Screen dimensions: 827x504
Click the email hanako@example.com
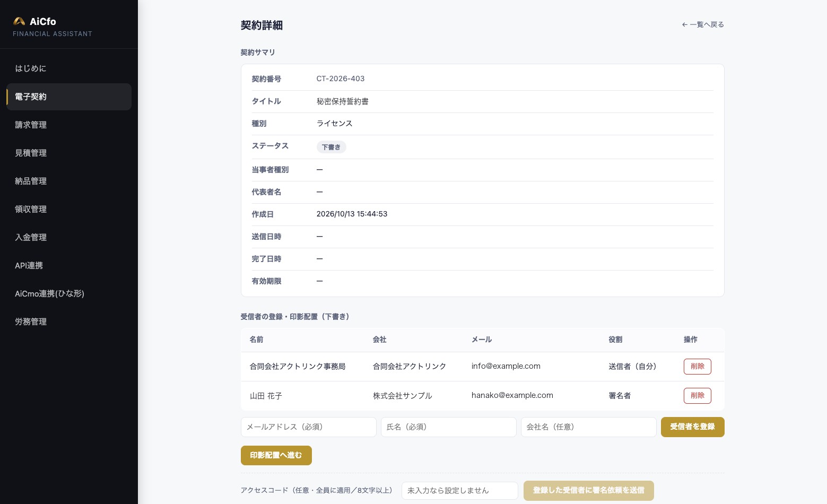coord(512,395)
